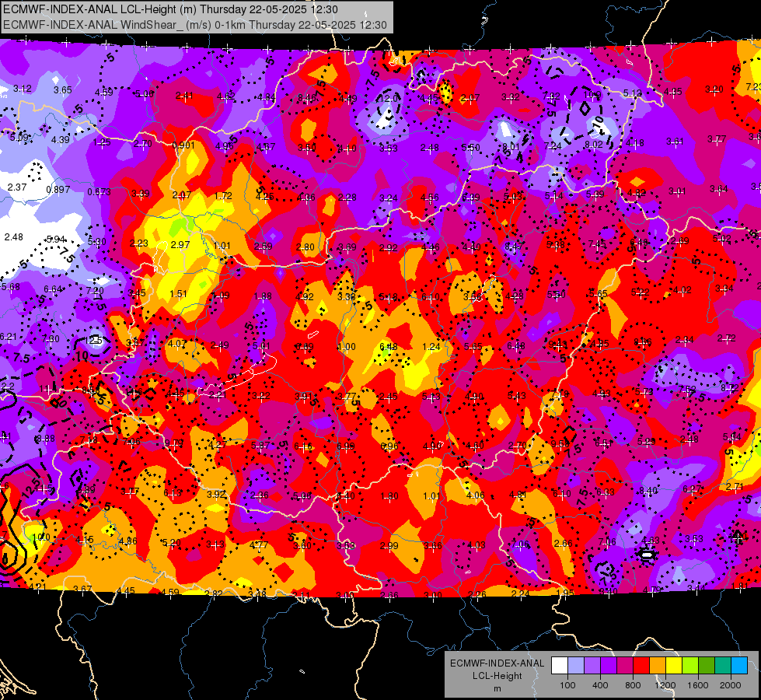
Task: Click the yellow legend swatch
Action: [674, 666]
